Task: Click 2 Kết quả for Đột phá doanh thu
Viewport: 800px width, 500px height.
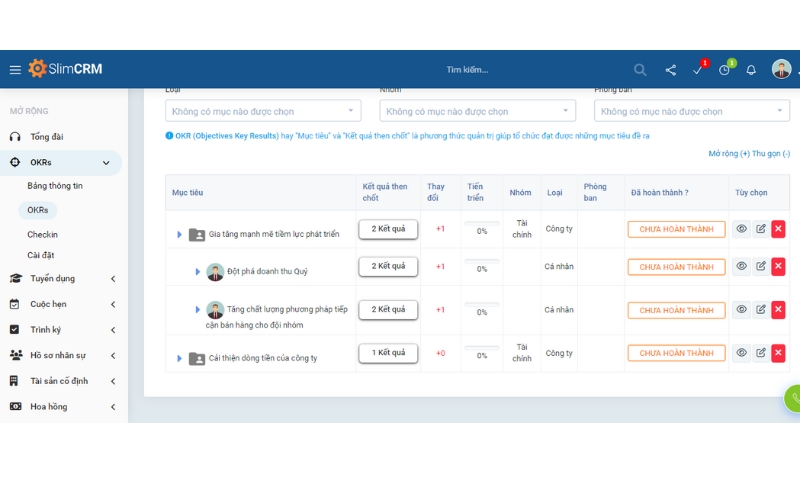Action: 388,266
